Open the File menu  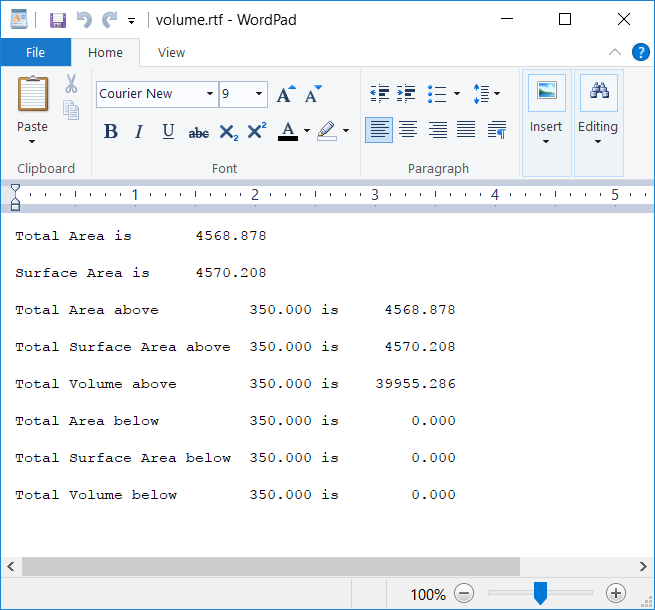pos(35,53)
